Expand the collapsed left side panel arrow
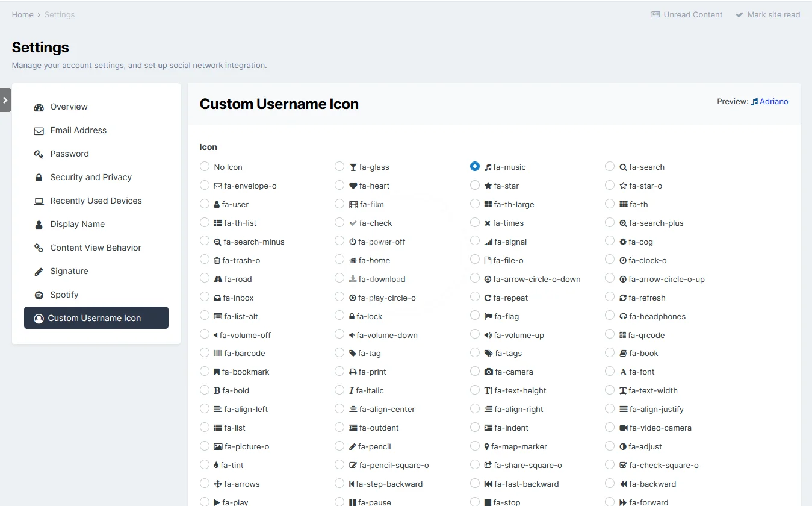812x506 pixels. click(5, 100)
